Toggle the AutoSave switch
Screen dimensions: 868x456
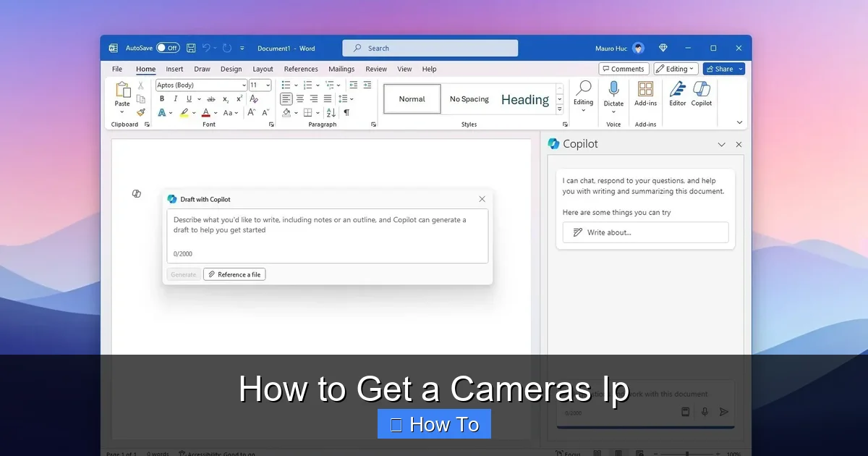tap(168, 48)
